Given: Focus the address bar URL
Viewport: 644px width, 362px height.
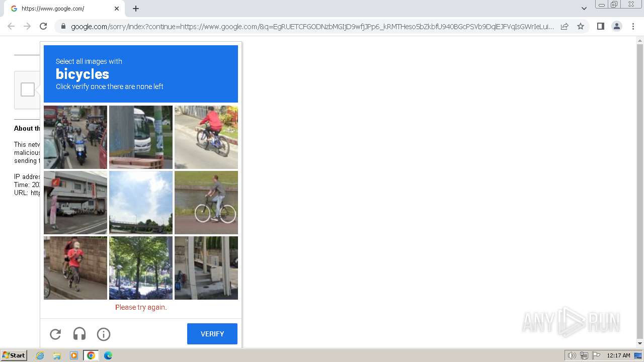Looking at the screenshot, I should (312, 27).
